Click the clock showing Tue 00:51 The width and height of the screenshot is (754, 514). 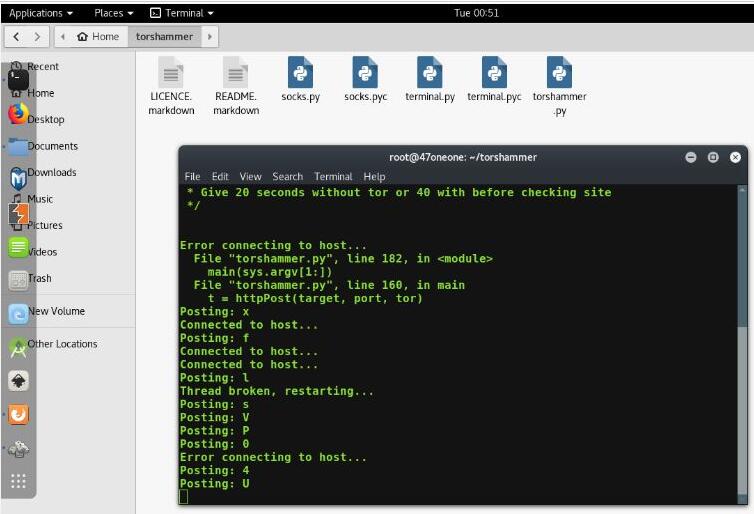pos(476,13)
